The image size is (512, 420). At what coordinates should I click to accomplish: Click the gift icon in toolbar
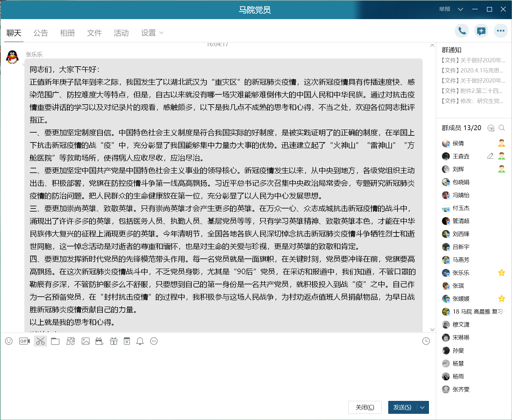114,341
